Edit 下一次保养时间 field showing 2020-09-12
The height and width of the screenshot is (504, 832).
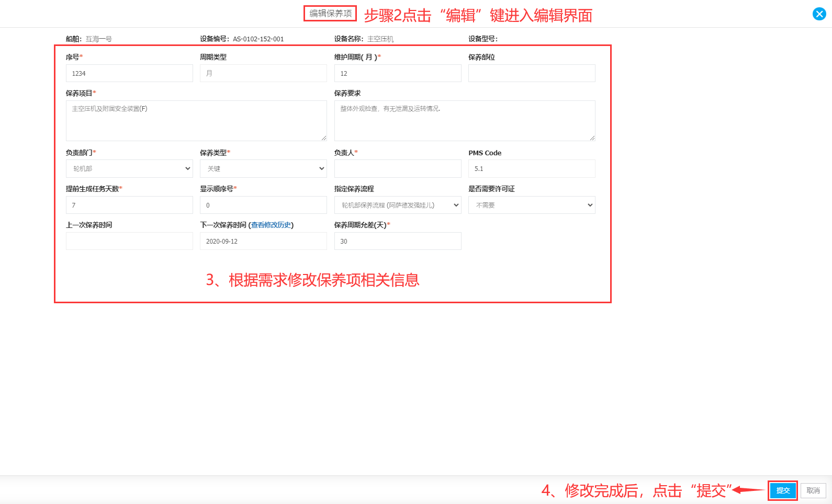point(263,241)
